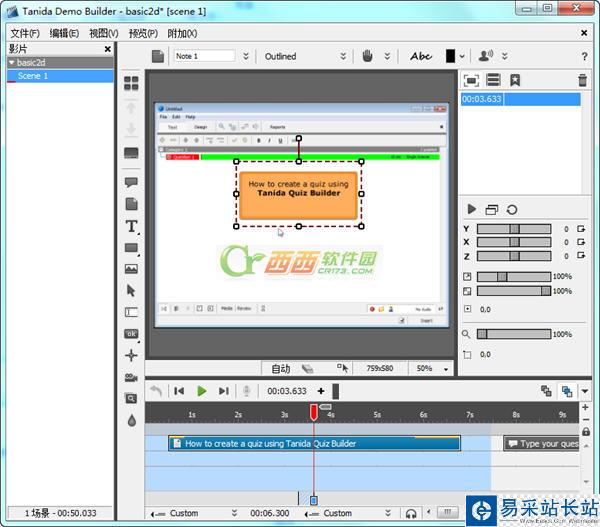Adjust the Y rotation slider
The width and height of the screenshot is (600, 527).
(x=514, y=229)
